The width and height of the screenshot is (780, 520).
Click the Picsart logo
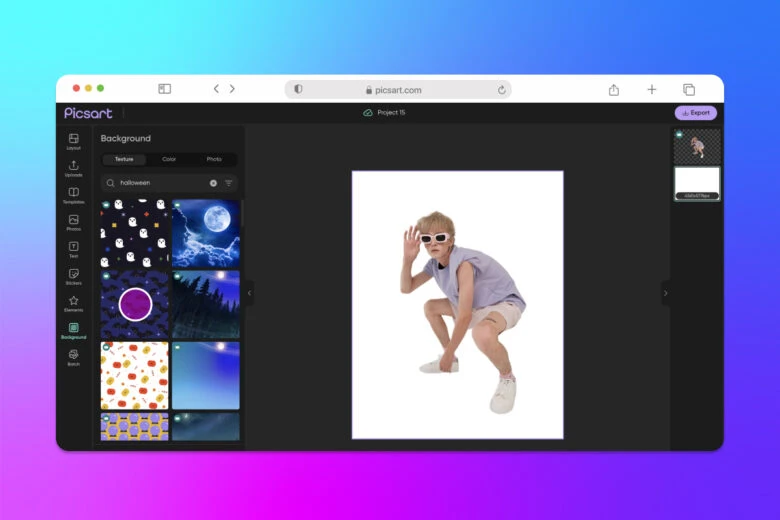(88, 113)
